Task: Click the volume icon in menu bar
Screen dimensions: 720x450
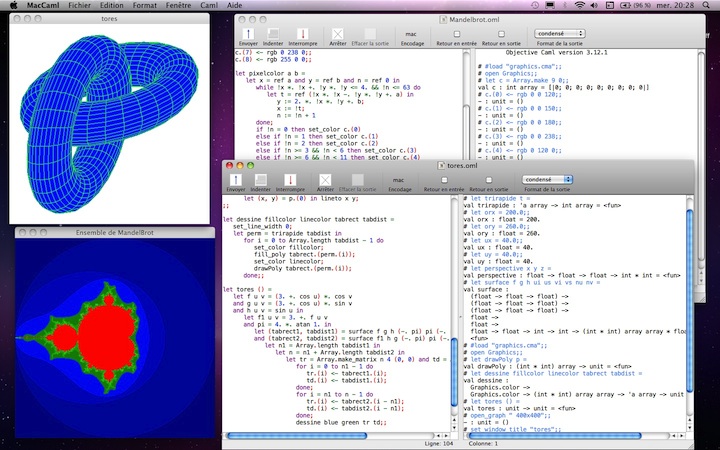Action: tap(594, 6)
